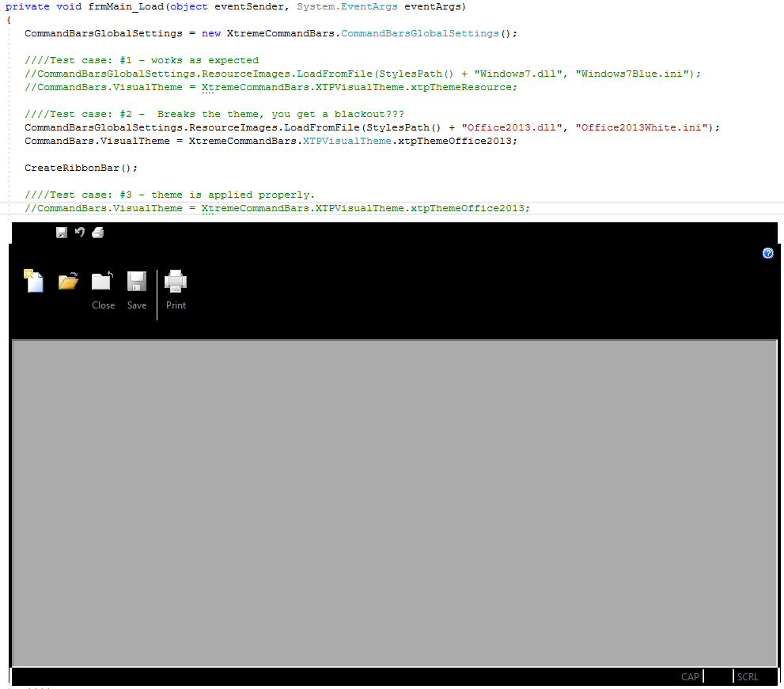Click the quick access Save icon
784x689 pixels.
coord(62,233)
